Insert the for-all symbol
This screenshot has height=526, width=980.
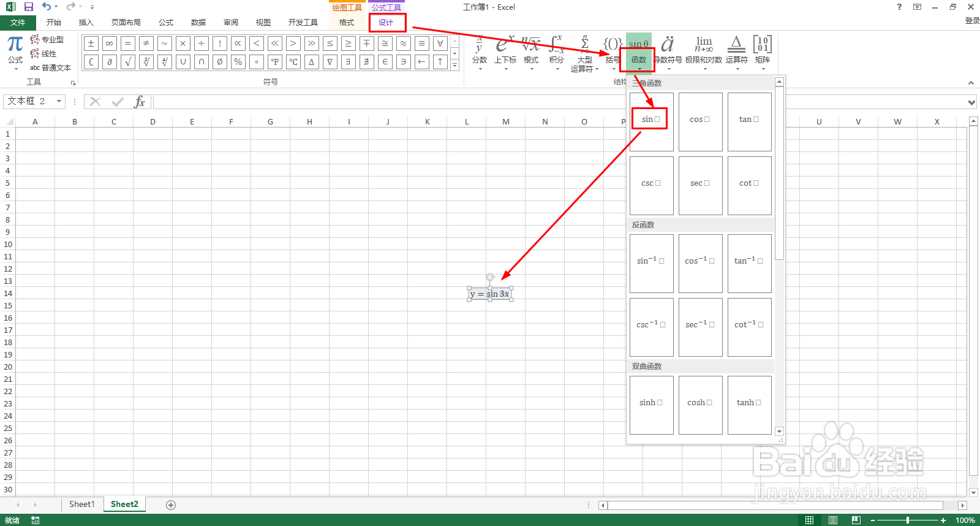tap(440, 44)
